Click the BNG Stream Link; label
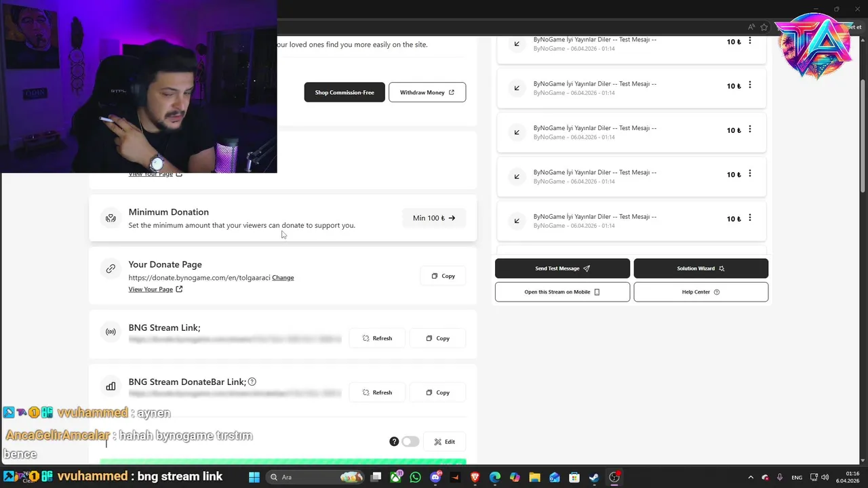 [164, 327]
